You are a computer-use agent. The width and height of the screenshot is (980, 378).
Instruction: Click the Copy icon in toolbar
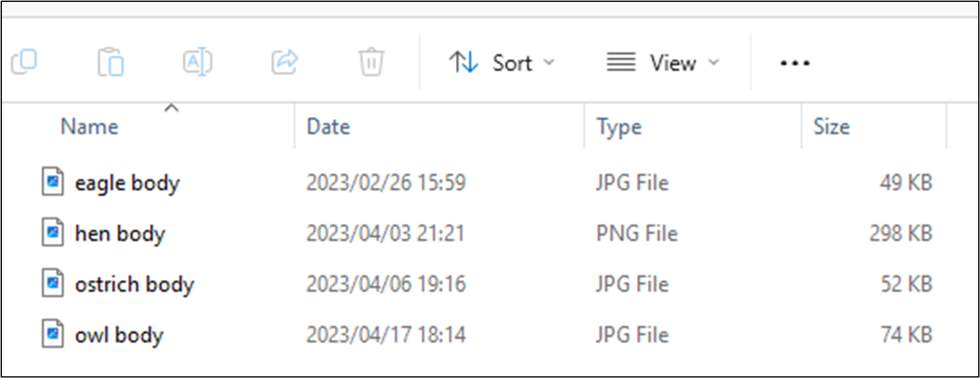point(25,62)
